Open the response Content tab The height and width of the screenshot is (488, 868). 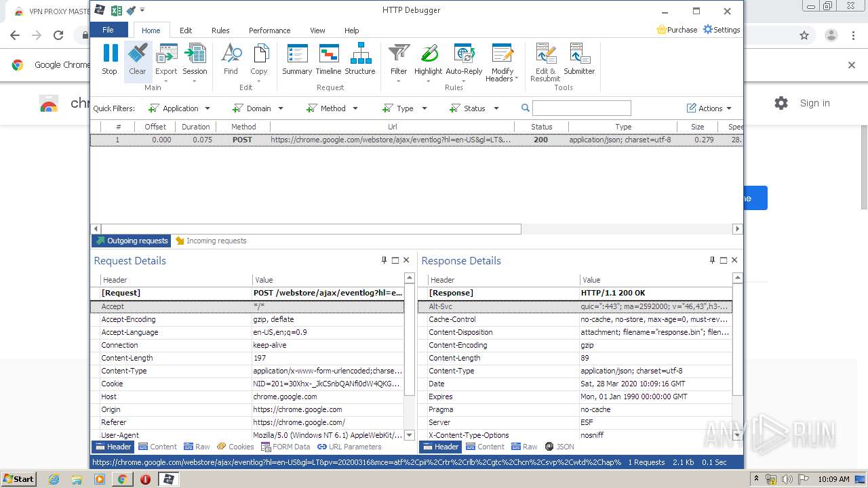click(485, 447)
